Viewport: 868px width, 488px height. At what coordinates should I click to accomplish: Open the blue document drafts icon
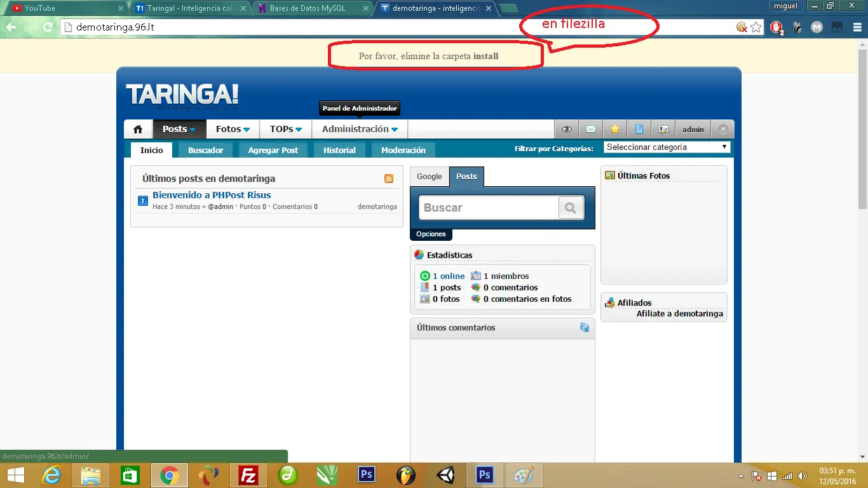coord(639,129)
